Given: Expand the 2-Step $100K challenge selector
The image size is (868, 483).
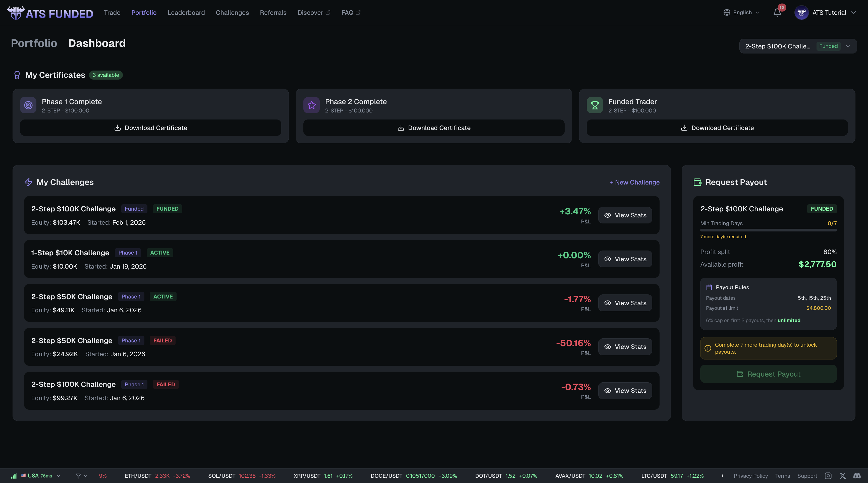Looking at the screenshot, I should click(x=798, y=46).
